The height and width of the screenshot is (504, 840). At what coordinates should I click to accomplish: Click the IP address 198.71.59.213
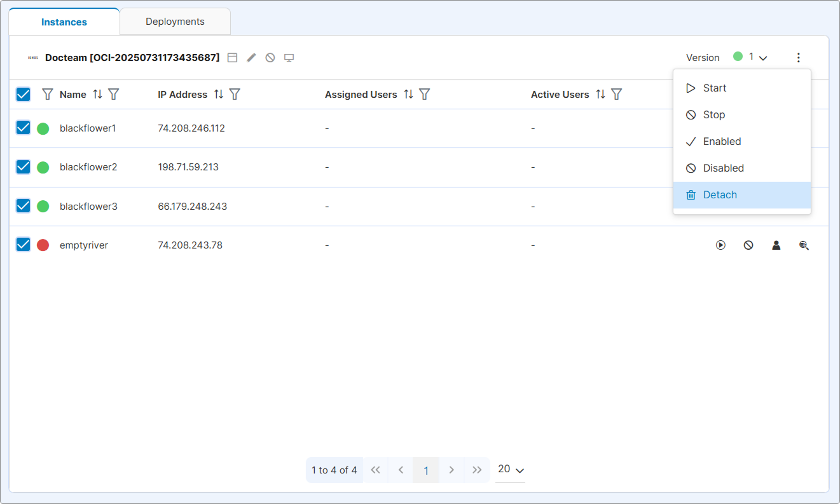tap(188, 167)
